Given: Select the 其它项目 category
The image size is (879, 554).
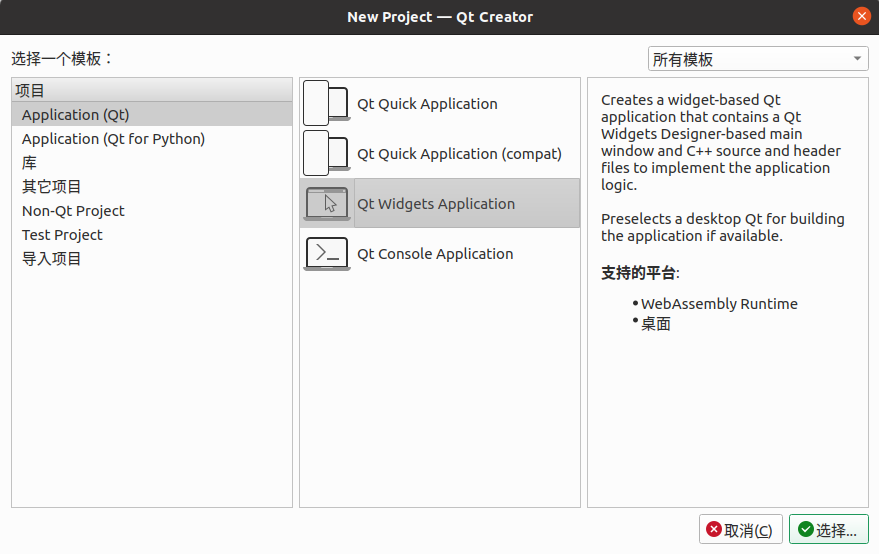Looking at the screenshot, I should pos(152,187).
